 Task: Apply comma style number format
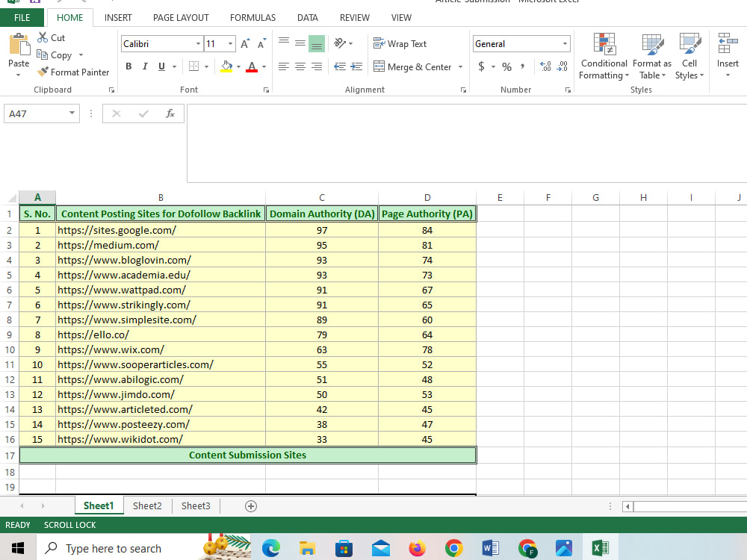point(523,66)
